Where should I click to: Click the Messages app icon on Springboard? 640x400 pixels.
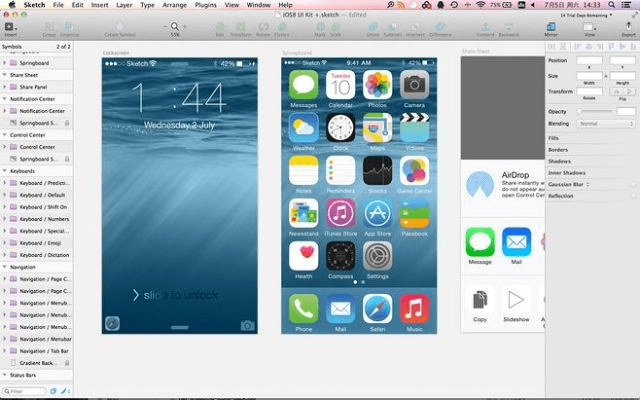[x=304, y=85]
